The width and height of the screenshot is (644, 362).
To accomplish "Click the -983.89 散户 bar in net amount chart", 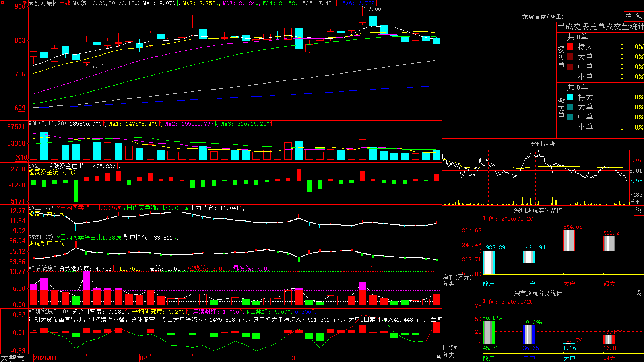I will coord(489,262).
